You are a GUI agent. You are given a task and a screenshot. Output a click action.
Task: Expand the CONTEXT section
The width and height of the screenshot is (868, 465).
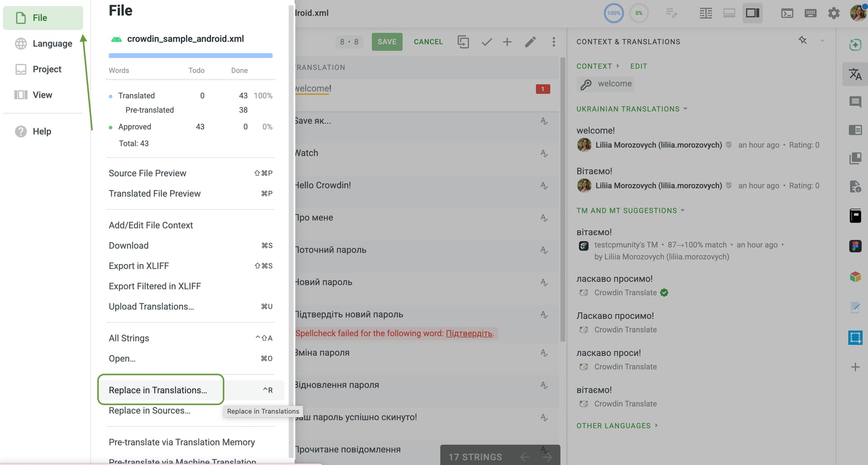[x=598, y=66]
